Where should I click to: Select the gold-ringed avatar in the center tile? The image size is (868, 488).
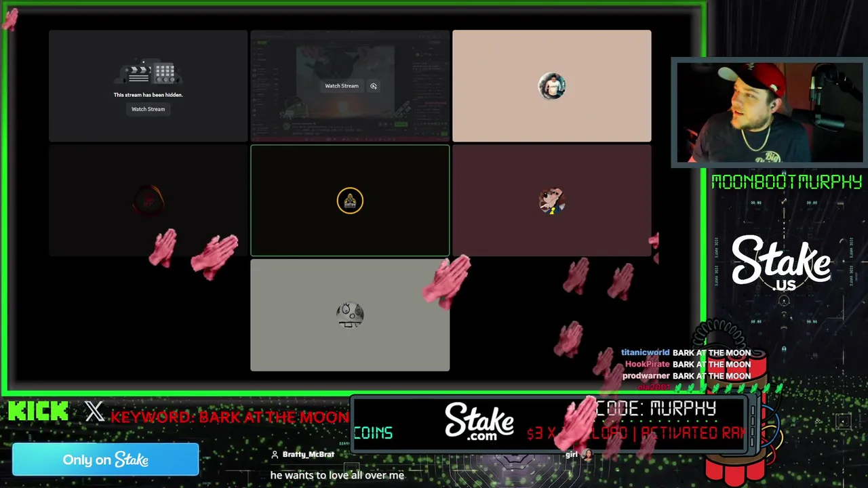coord(350,201)
